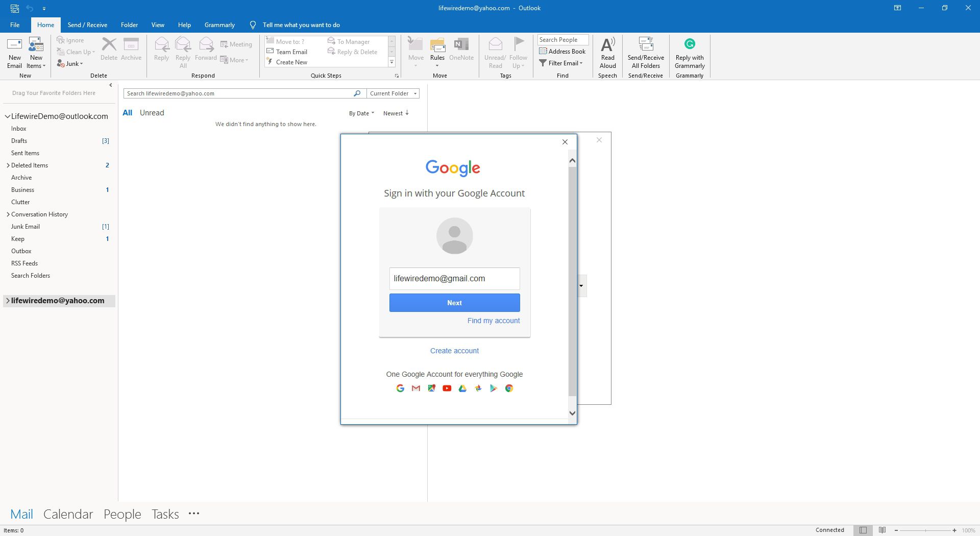Open the Current Folder scope dropdown

pyautogui.click(x=393, y=93)
